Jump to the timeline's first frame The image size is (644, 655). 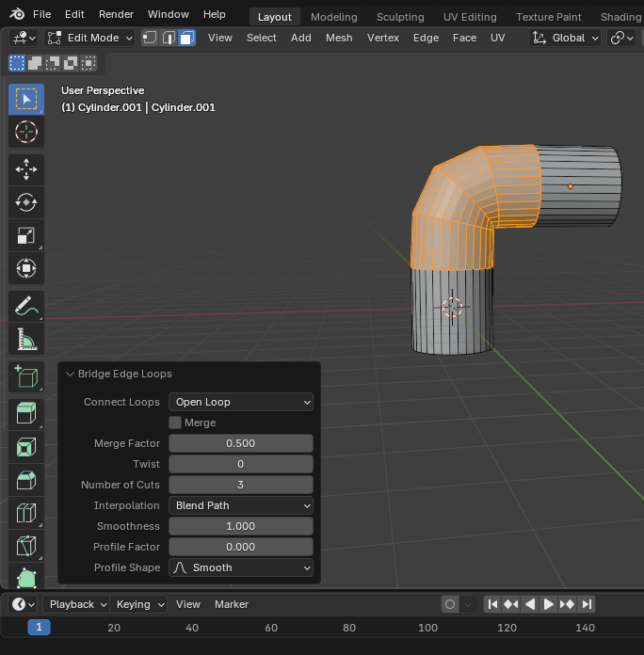[492, 604]
